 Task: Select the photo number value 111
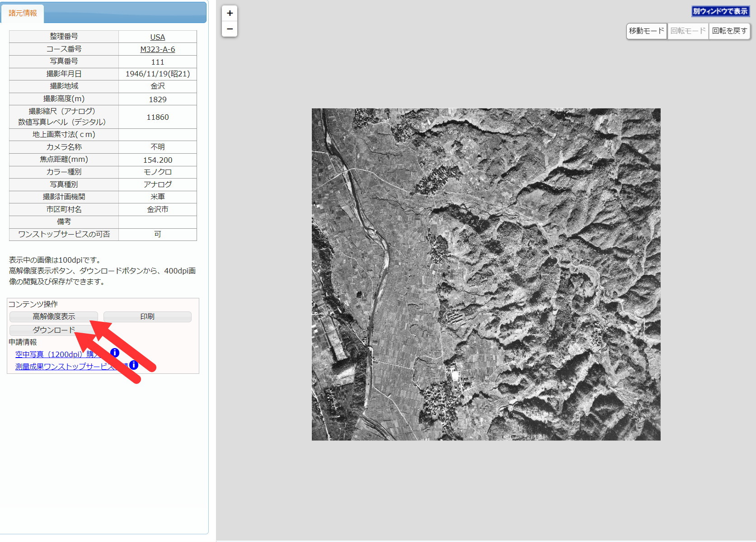point(158,62)
